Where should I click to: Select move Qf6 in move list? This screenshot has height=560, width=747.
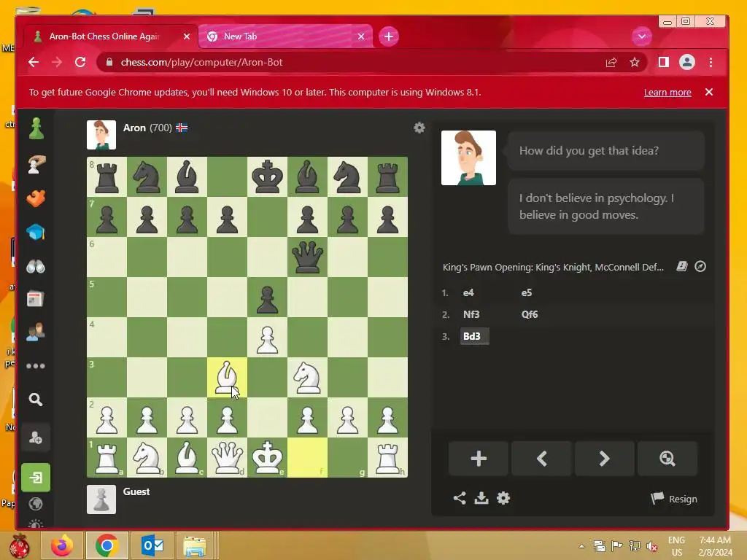(530, 314)
